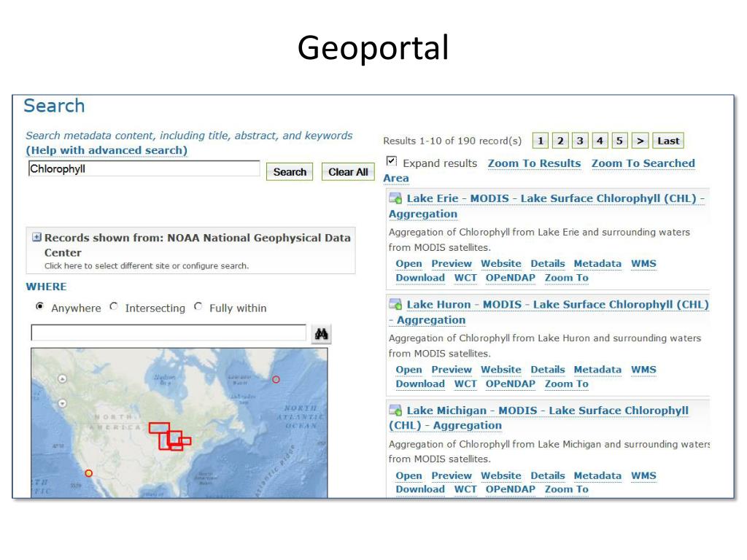The width and height of the screenshot is (747, 560).
Task: Click 'Results 1-10 of 190 record(s)' text
Action: coord(452,141)
